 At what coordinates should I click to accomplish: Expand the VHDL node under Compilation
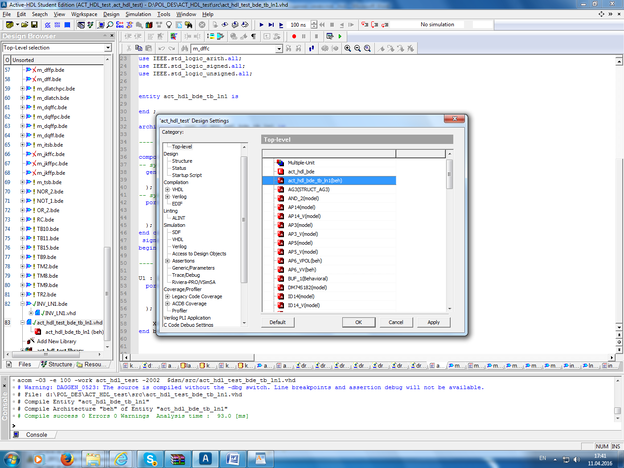167,188
